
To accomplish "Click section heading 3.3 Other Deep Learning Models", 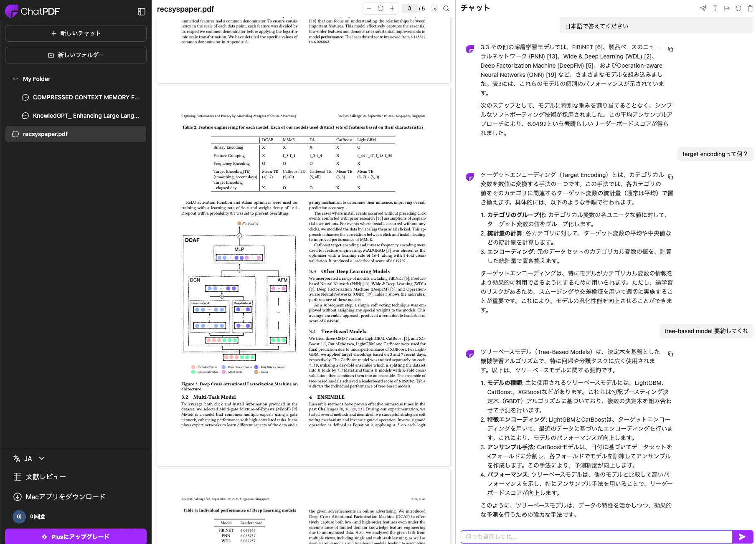I will (x=349, y=271).
